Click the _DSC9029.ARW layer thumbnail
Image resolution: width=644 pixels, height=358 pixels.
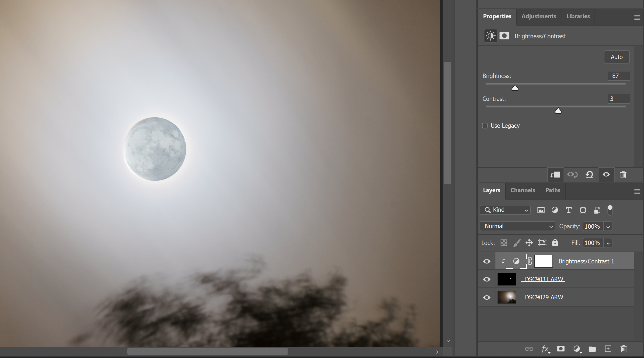[x=507, y=297]
